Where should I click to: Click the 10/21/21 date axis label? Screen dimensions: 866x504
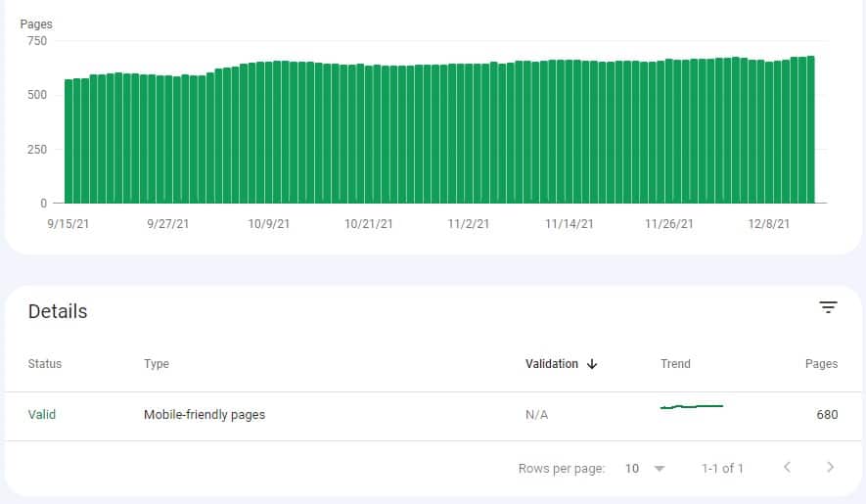(368, 224)
